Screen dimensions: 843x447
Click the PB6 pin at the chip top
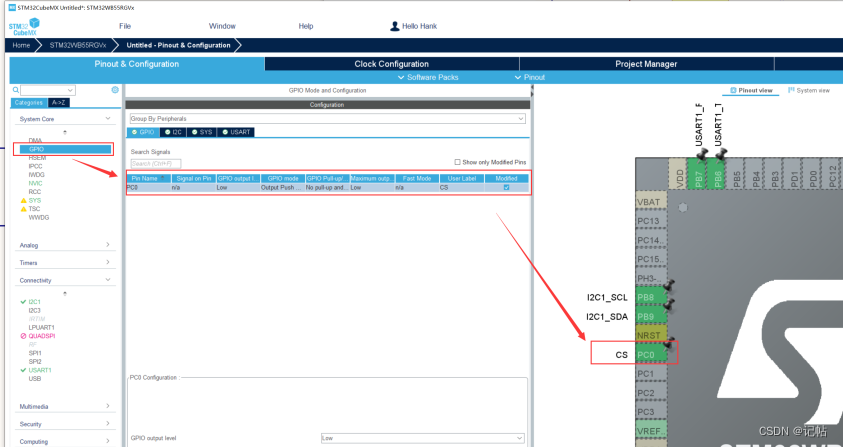tap(717, 173)
